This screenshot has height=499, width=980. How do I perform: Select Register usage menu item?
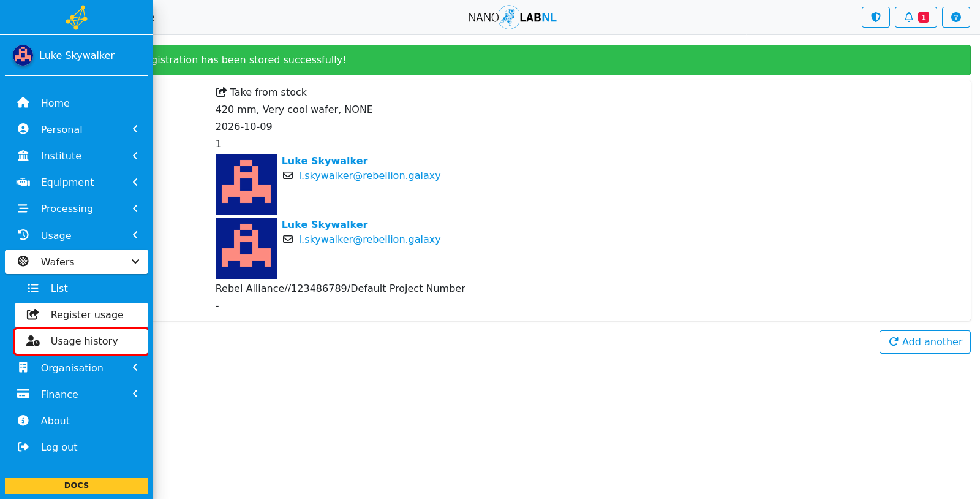pyautogui.click(x=81, y=314)
